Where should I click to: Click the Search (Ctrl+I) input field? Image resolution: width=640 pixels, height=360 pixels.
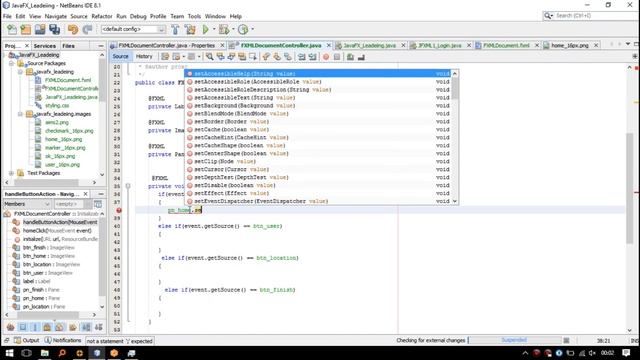596,16
